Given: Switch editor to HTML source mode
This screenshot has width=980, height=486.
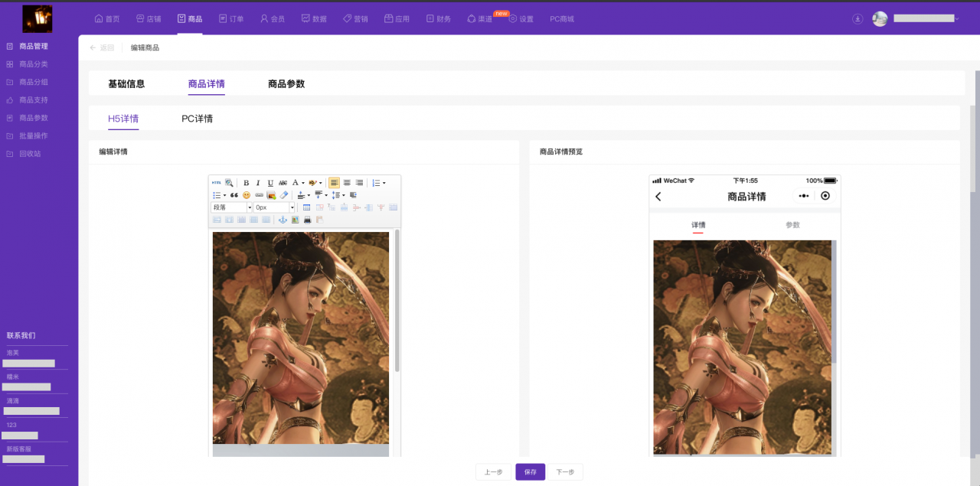Looking at the screenshot, I should (x=217, y=183).
